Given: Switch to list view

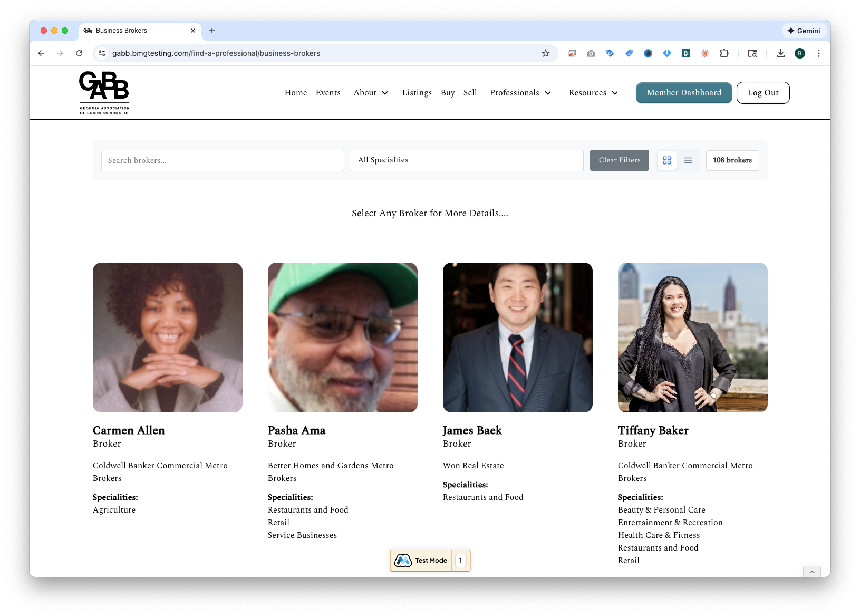Looking at the screenshot, I should (x=688, y=160).
